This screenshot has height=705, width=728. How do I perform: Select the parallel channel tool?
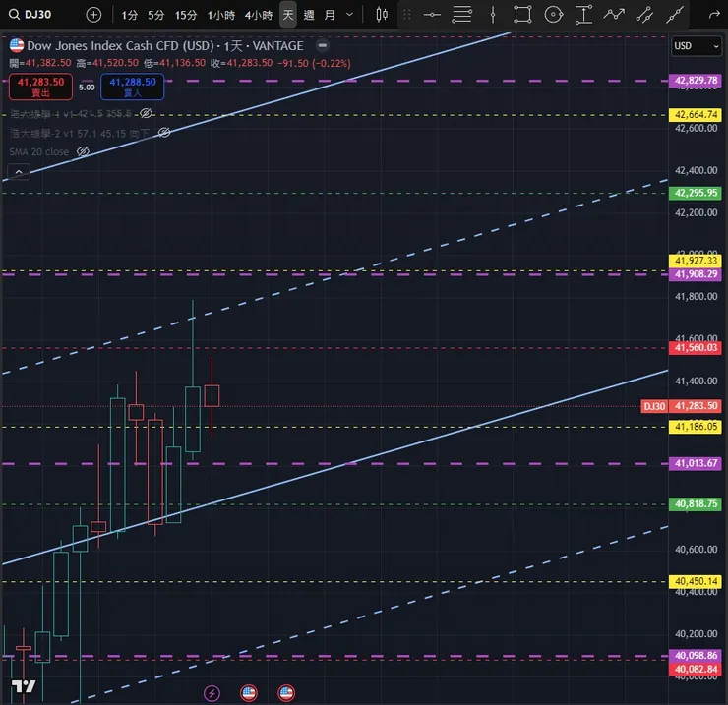[x=644, y=15]
